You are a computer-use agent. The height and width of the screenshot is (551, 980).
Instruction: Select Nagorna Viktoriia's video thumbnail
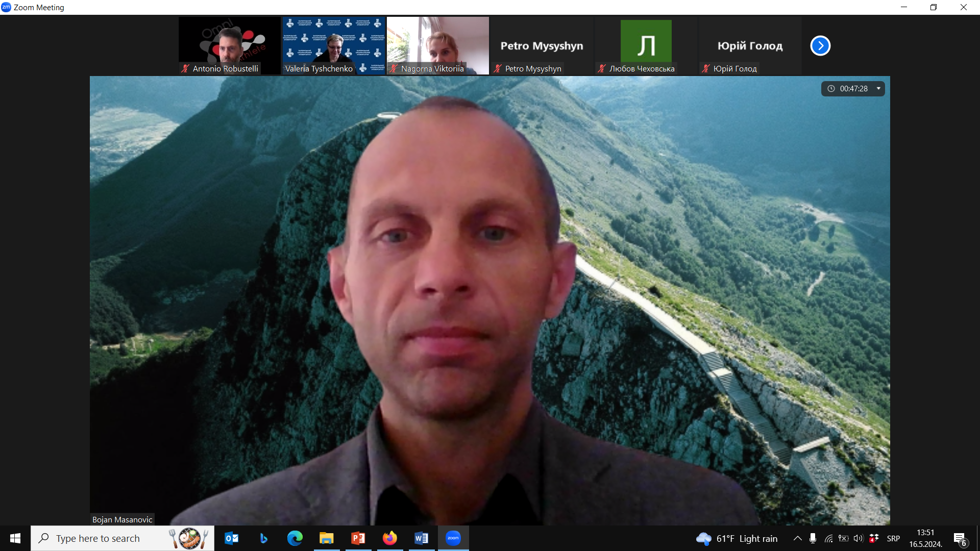click(x=438, y=46)
